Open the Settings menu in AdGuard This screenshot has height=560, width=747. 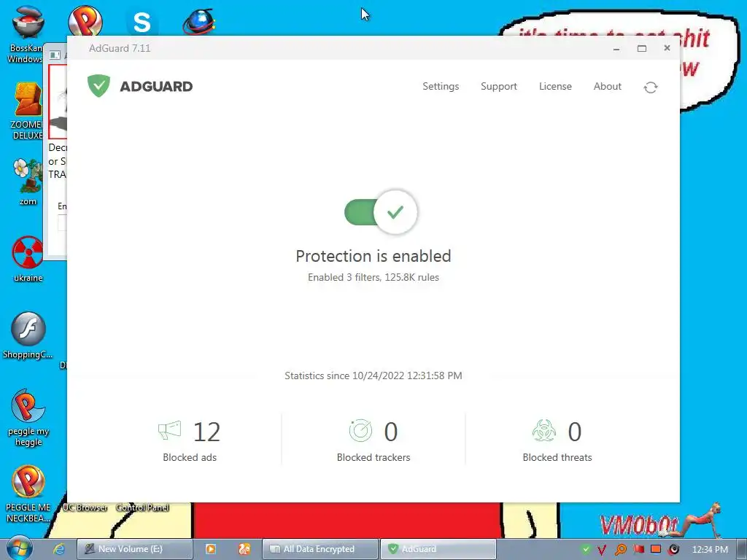pos(441,86)
